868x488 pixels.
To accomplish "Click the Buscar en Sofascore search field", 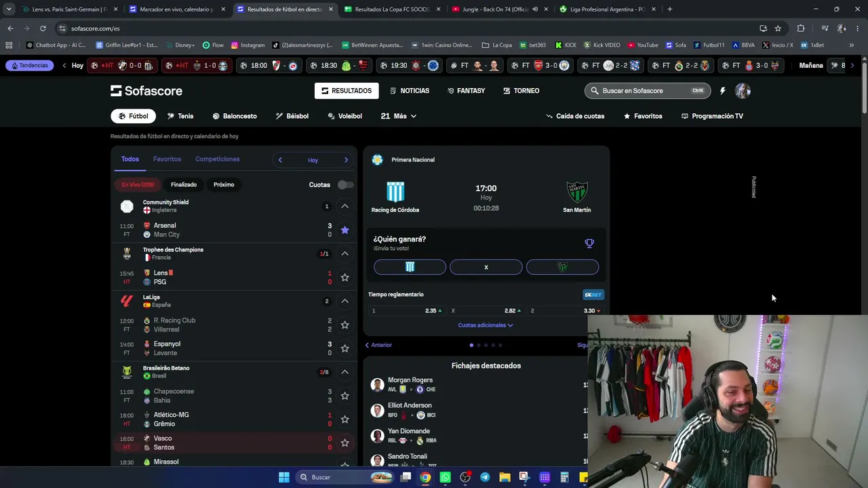I will point(648,91).
